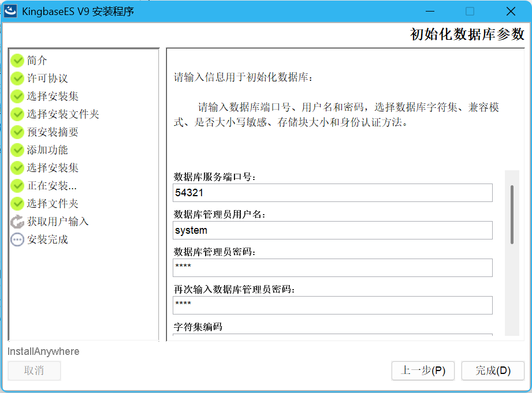The width and height of the screenshot is (532, 393).
Task: Click the 数据库管理员用户名 label
Action: 220,214
